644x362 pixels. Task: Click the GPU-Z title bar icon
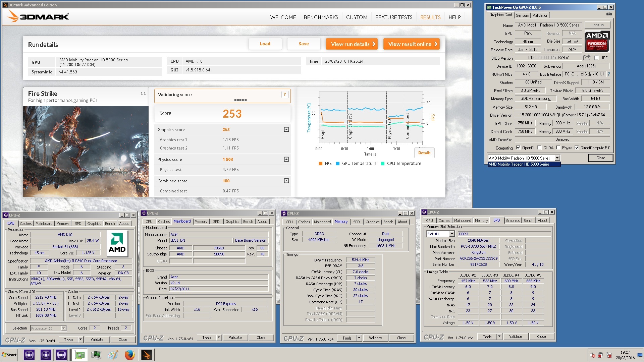pos(489,7)
